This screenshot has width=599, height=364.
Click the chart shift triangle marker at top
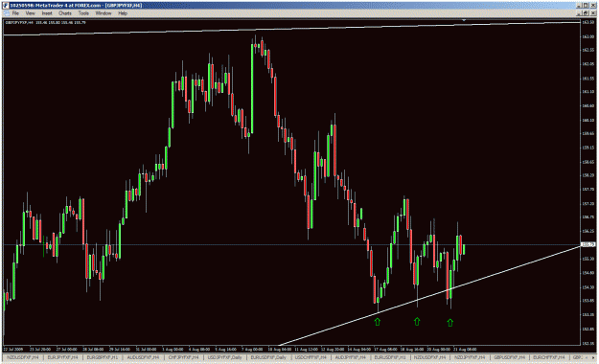pos(464,20)
